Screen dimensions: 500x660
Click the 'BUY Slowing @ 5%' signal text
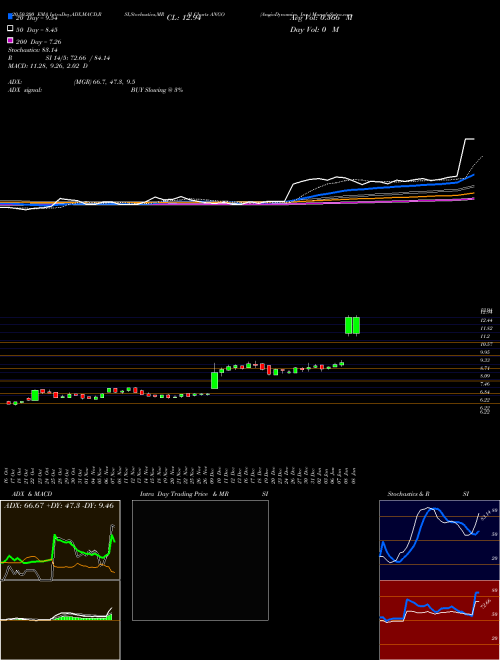click(x=157, y=90)
